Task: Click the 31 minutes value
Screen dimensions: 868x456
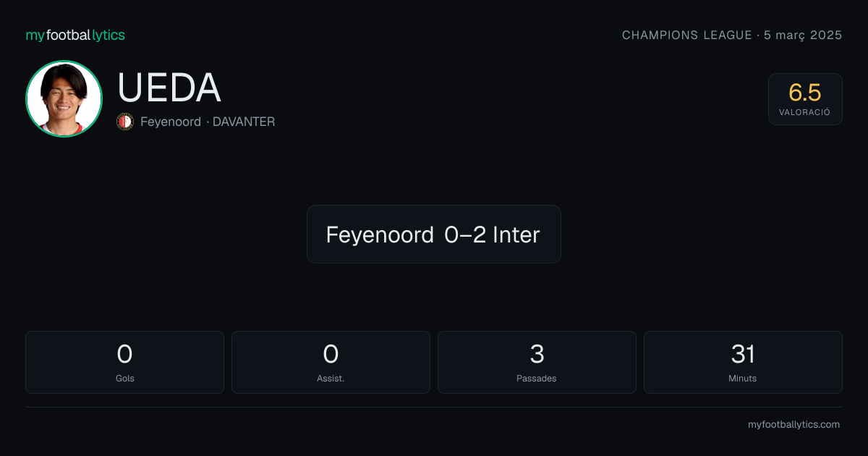Action: 743,354
